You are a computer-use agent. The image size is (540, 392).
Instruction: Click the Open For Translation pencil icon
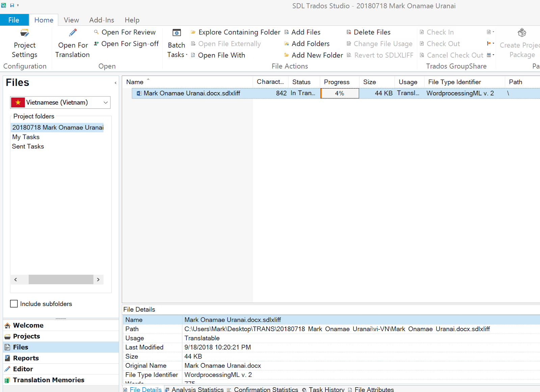coord(73,33)
